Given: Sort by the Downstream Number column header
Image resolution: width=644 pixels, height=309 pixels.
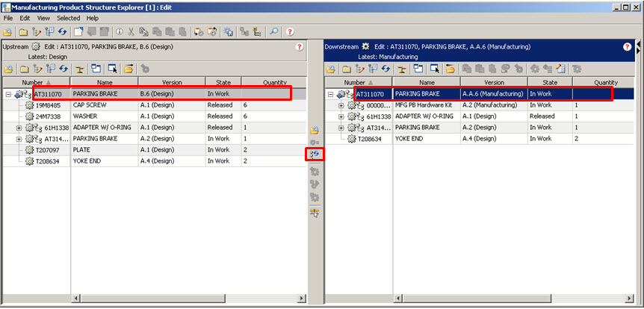Looking at the screenshot, I should (x=359, y=83).
